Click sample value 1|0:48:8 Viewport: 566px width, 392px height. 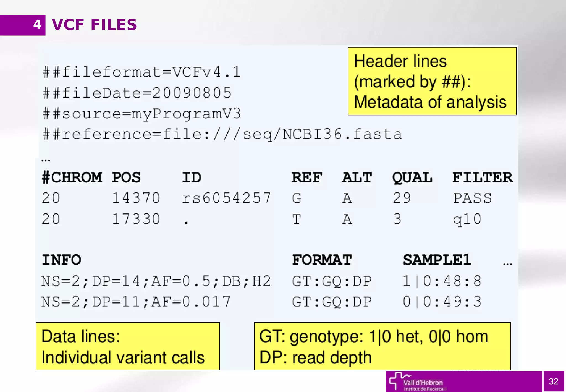pos(442,281)
